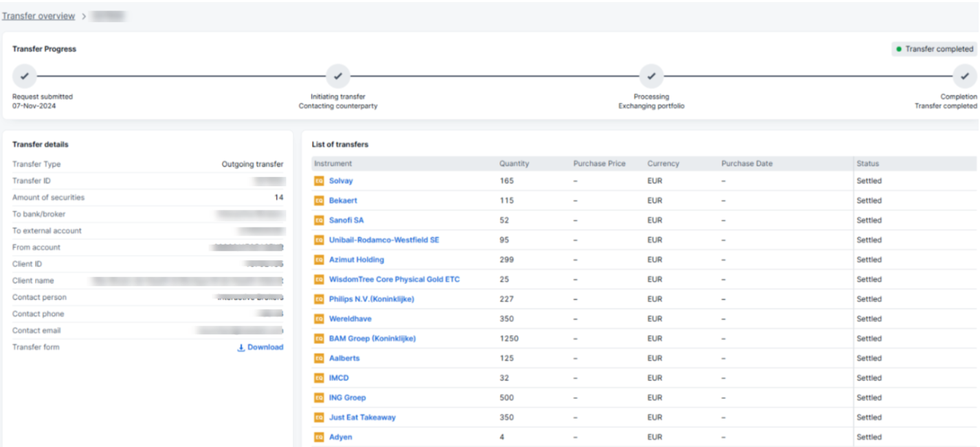Click the EQ icon next to Bekaert

tap(319, 201)
